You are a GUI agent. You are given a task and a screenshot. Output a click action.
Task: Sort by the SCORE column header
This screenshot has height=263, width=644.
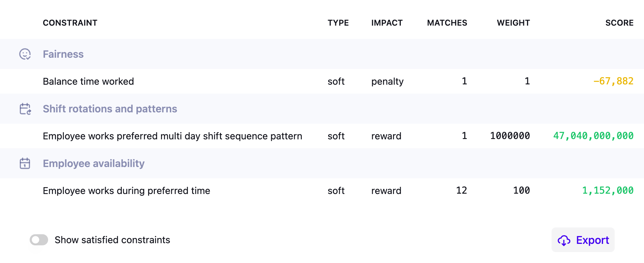(619, 23)
